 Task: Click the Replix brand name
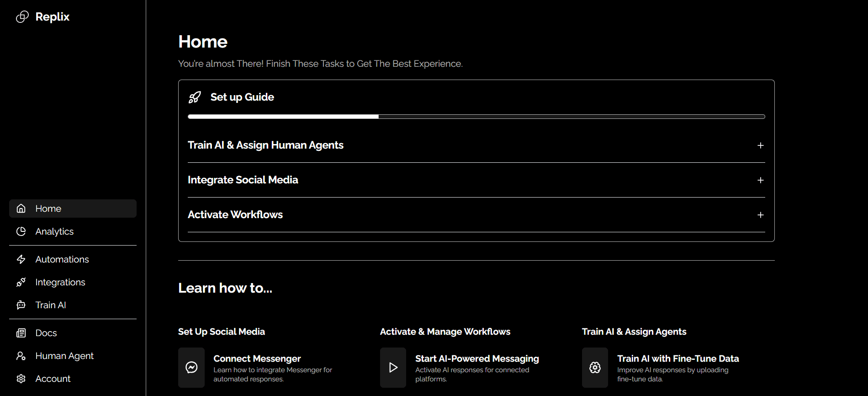pos(53,17)
